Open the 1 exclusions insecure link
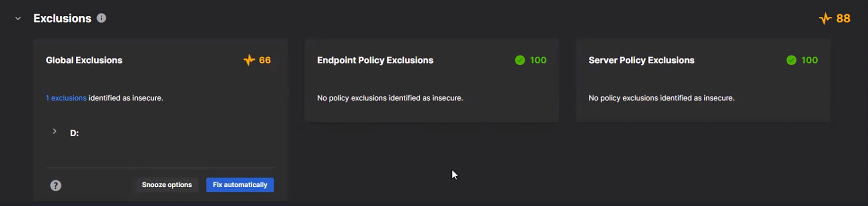Image resolution: width=868 pixels, height=206 pixels. (66, 98)
